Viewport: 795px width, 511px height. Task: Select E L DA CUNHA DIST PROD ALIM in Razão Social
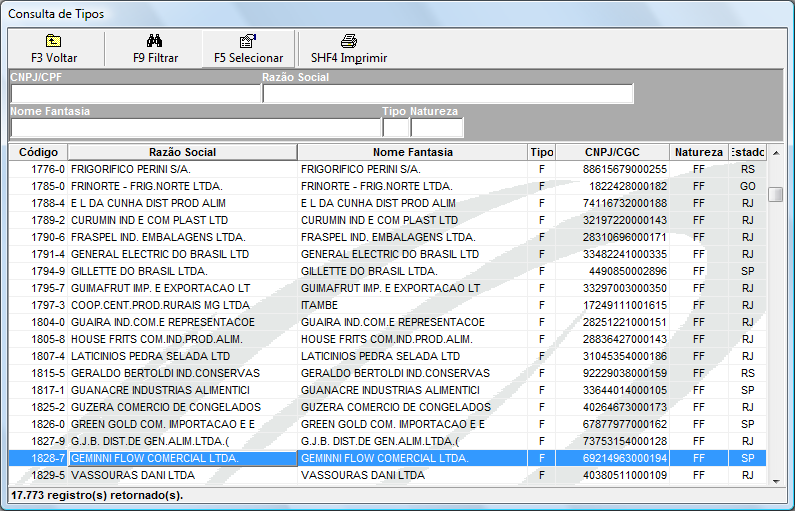[183, 203]
